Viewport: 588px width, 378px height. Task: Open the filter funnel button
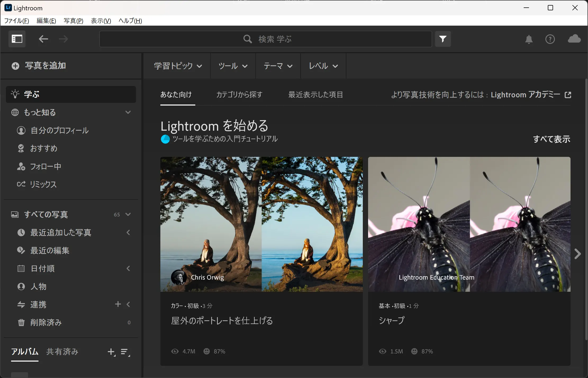point(443,39)
